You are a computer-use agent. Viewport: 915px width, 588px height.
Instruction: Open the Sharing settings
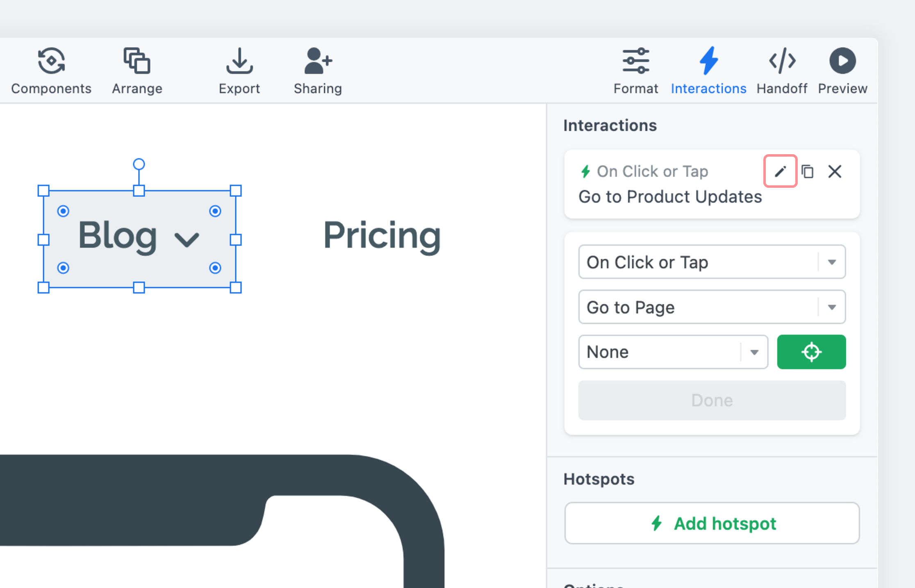[x=318, y=71]
